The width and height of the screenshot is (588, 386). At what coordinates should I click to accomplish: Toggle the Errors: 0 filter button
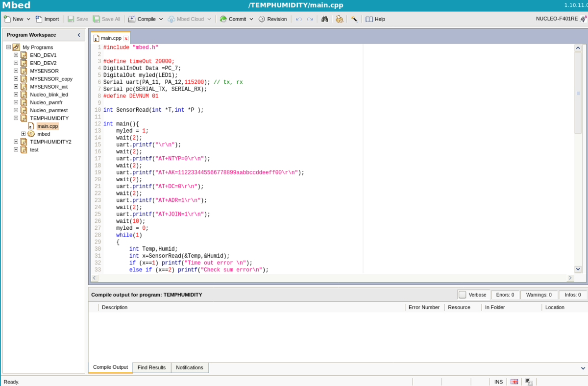coord(505,295)
